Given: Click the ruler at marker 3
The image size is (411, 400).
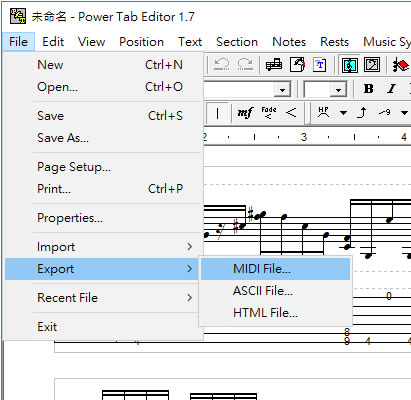Looking at the screenshot, I should pyautogui.click(x=304, y=137).
